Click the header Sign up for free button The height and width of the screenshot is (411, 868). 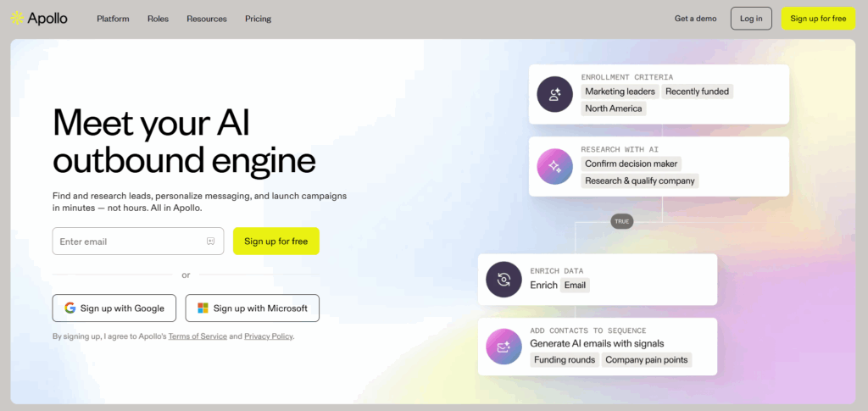[818, 19]
